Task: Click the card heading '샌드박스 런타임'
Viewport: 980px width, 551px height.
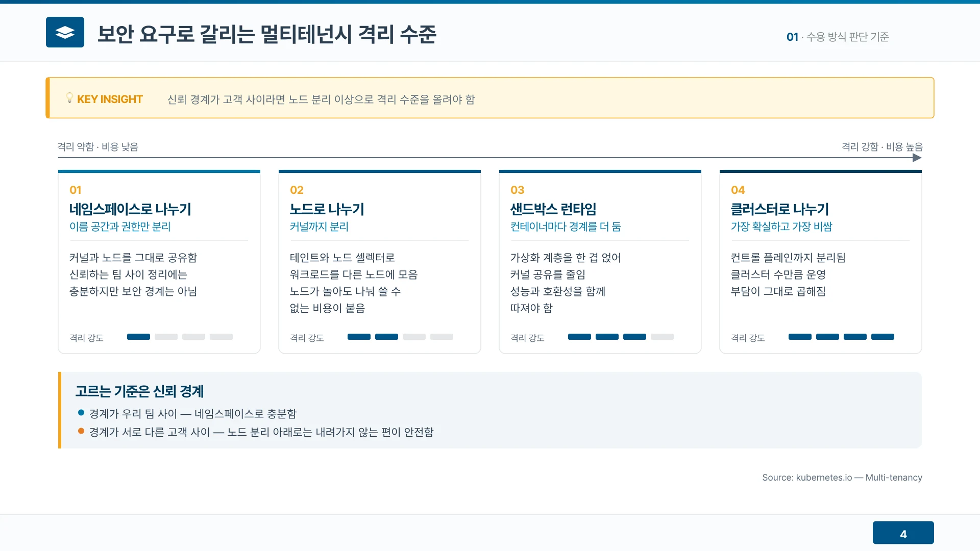Action: [x=553, y=209]
